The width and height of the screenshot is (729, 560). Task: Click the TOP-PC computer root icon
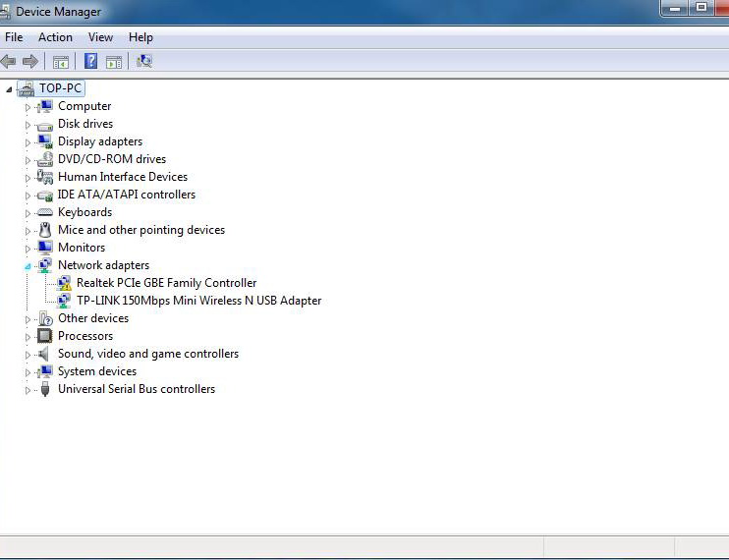[x=26, y=88]
